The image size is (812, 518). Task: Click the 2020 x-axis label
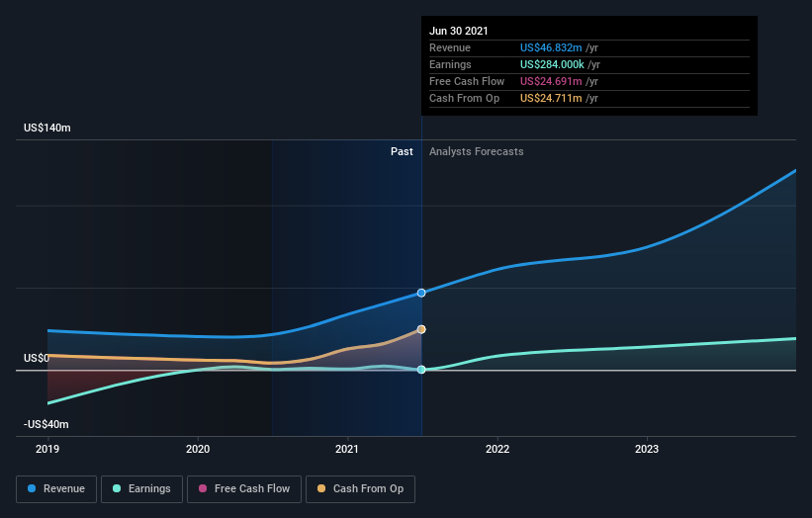coord(198,449)
